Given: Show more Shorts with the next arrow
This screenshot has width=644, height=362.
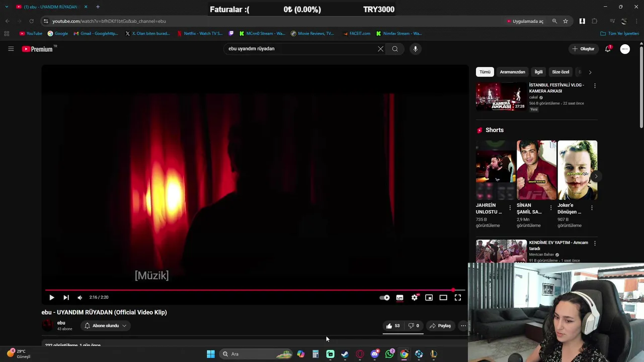Looking at the screenshot, I should tap(596, 176).
